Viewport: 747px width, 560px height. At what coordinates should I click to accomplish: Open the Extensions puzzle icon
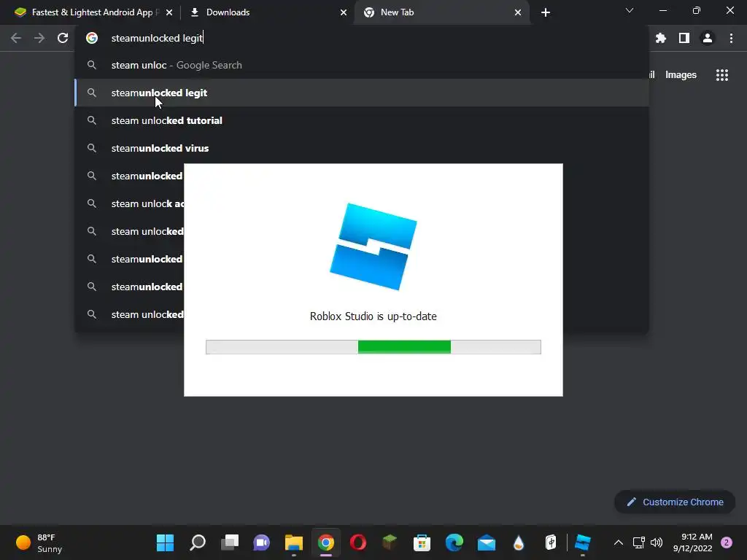[x=661, y=38]
